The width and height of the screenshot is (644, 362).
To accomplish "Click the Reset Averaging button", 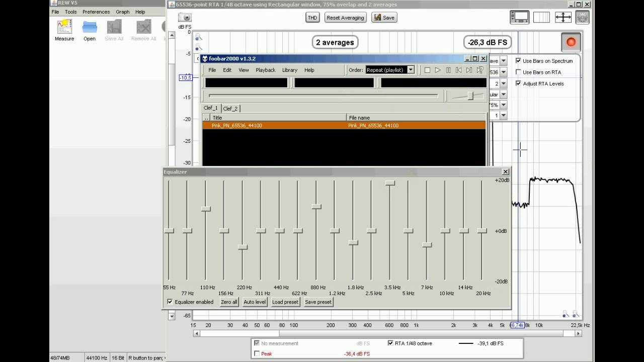I will pos(345,18).
